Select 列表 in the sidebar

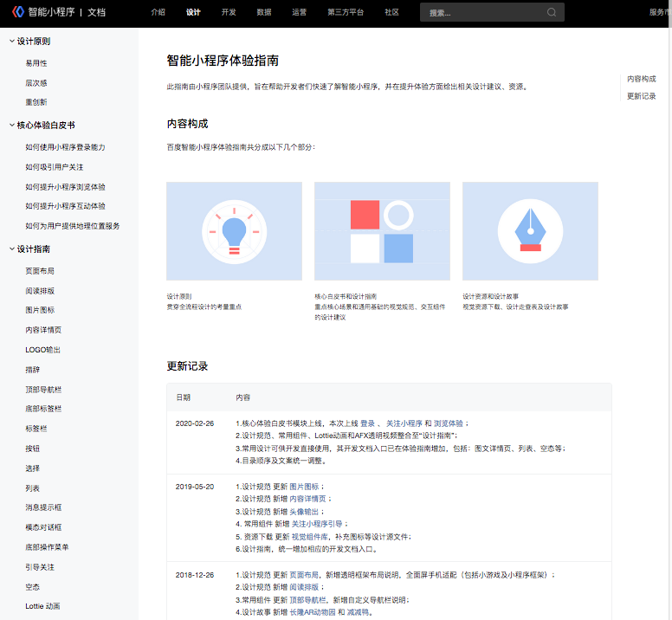tap(32, 488)
